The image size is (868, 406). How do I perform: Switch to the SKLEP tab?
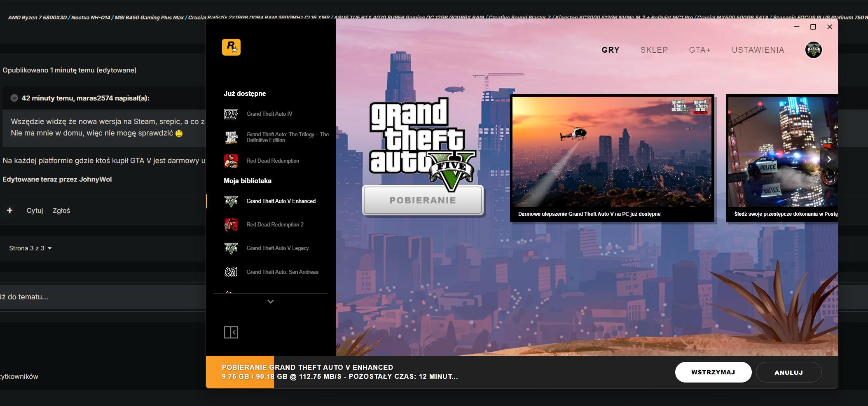point(654,50)
